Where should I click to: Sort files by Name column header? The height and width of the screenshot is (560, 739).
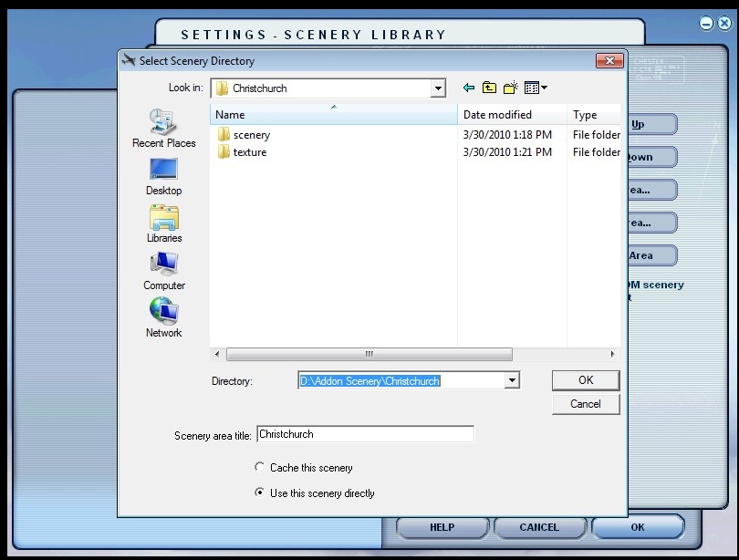tap(333, 115)
